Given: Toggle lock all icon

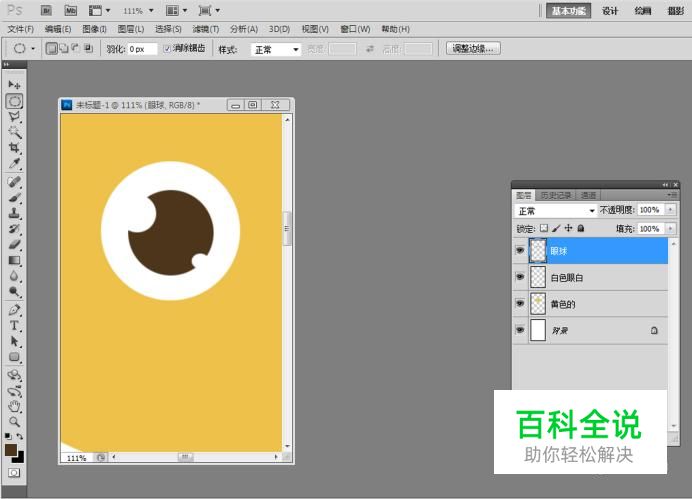Looking at the screenshot, I should click(581, 228).
